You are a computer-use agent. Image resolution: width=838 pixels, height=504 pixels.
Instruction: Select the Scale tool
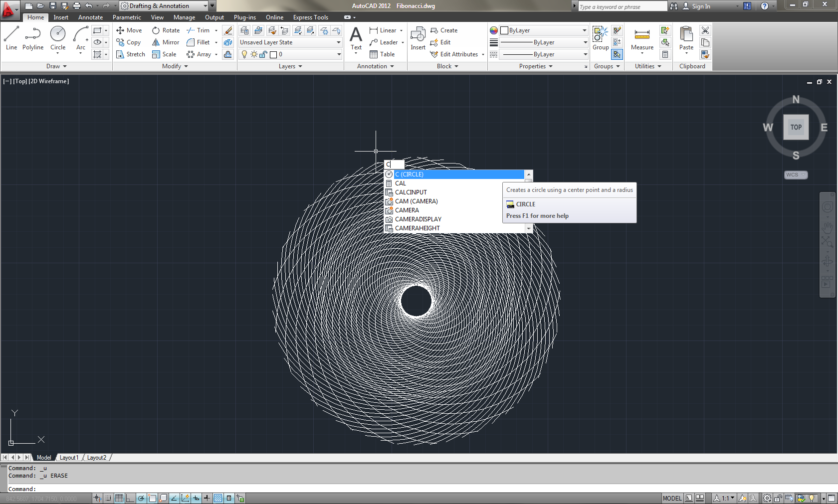(164, 54)
